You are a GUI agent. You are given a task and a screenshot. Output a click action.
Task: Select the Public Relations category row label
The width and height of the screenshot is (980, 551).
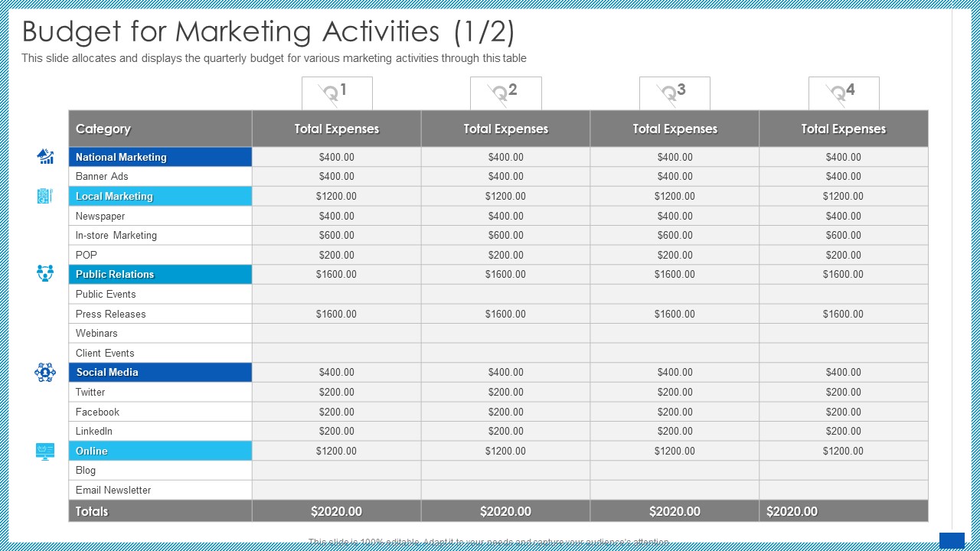[161, 274]
